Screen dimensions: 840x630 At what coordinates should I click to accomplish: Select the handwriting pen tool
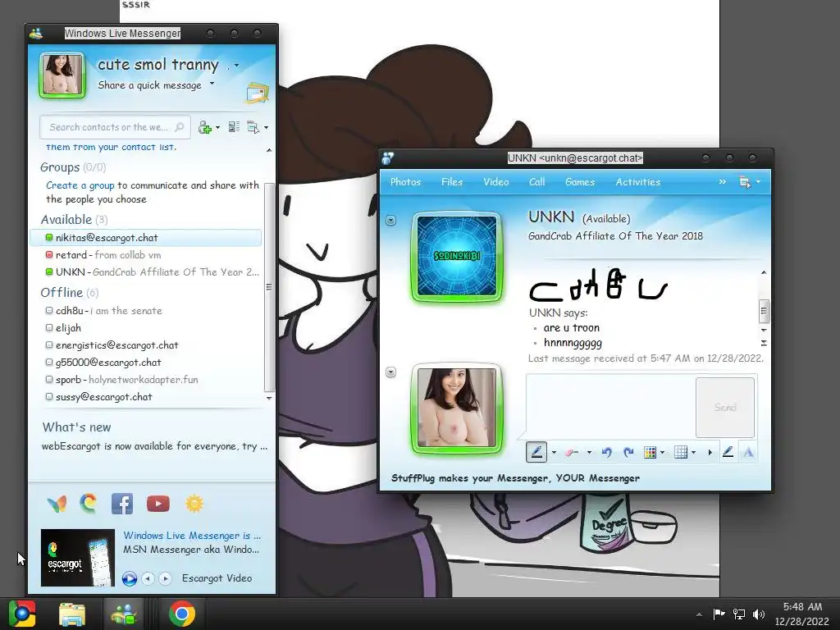pos(536,452)
